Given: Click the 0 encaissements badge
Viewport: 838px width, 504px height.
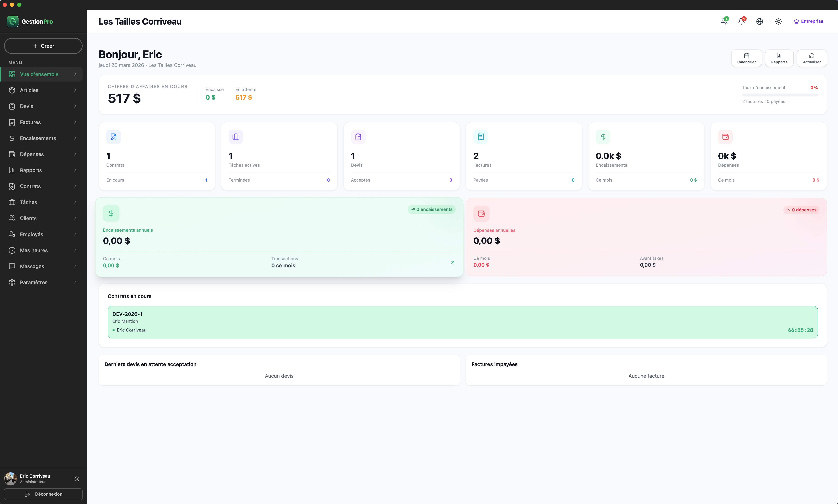Looking at the screenshot, I should [x=431, y=210].
